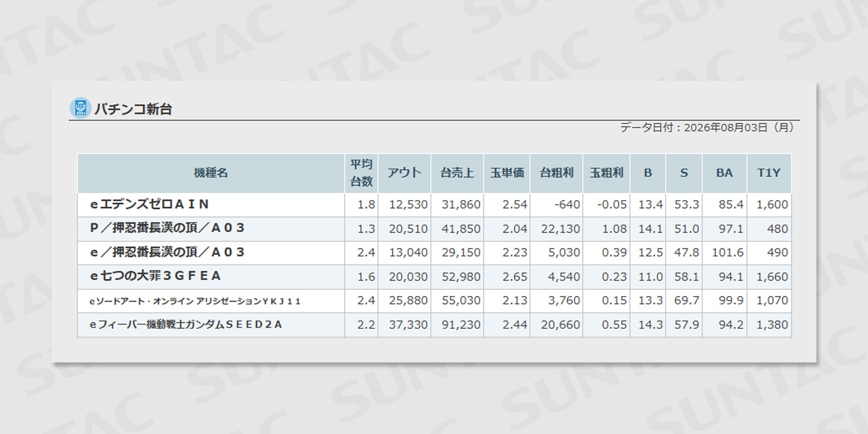Select the 玉粗利 column header

(x=607, y=173)
